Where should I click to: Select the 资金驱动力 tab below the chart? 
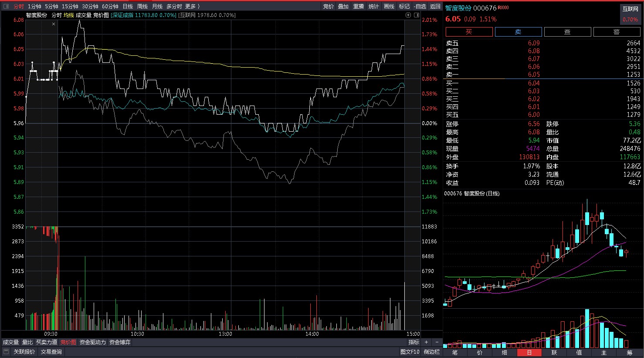(x=92, y=342)
